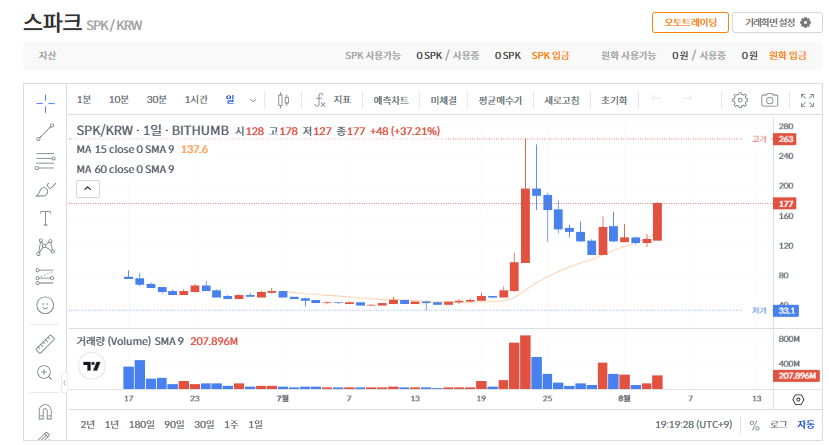The height and width of the screenshot is (445, 829).
Task: Click the 33.1 low price label
Action: pyautogui.click(x=786, y=311)
